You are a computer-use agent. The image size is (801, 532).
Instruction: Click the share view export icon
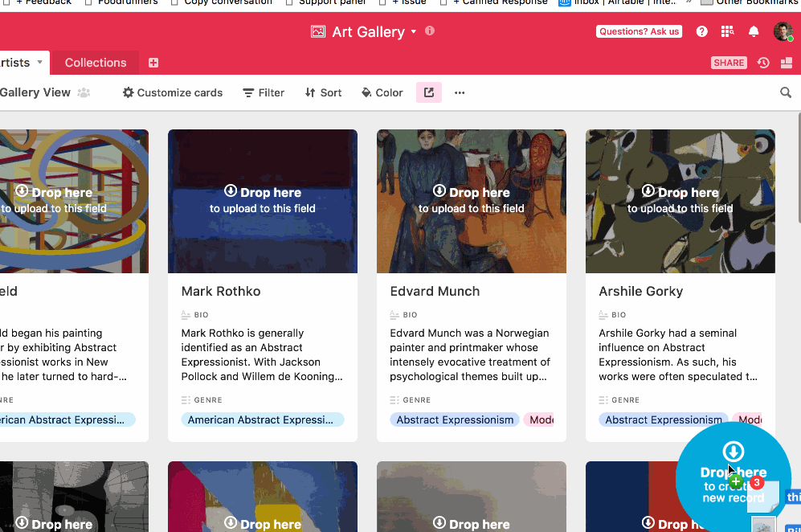click(x=428, y=92)
